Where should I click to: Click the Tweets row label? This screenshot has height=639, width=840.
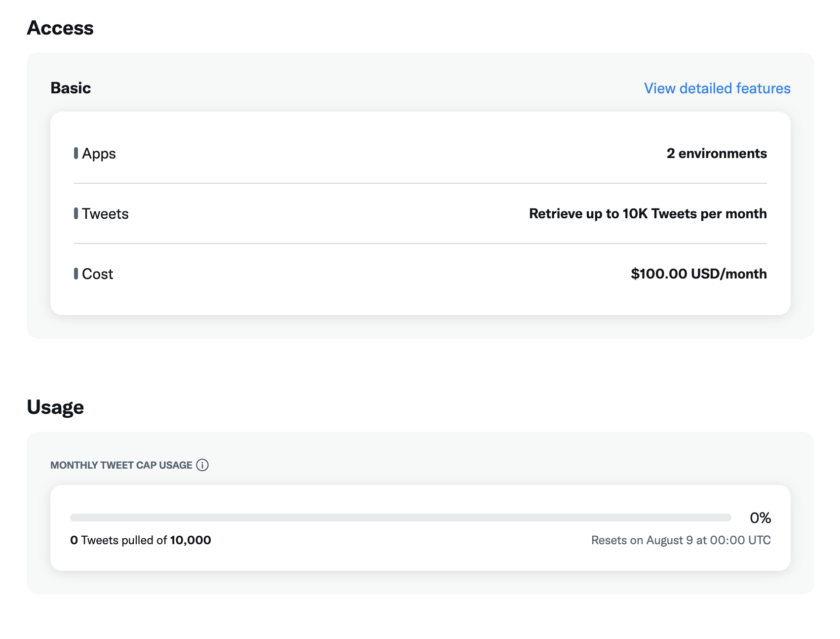coord(105,214)
